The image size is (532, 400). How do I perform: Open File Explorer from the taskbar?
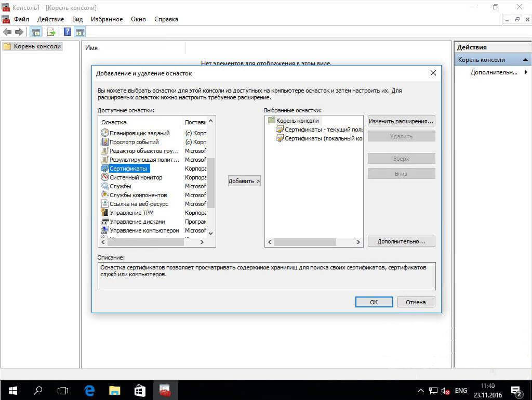click(x=115, y=391)
